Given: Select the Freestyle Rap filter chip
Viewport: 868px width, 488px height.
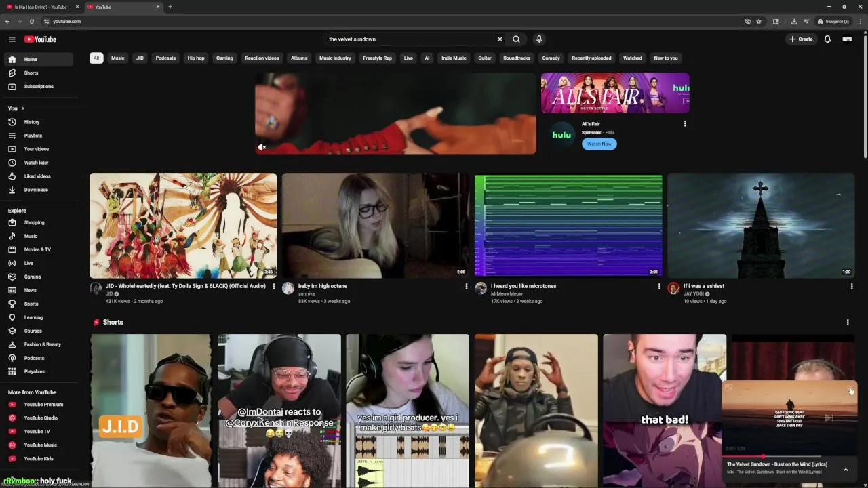Looking at the screenshot, I should (377, 58).
